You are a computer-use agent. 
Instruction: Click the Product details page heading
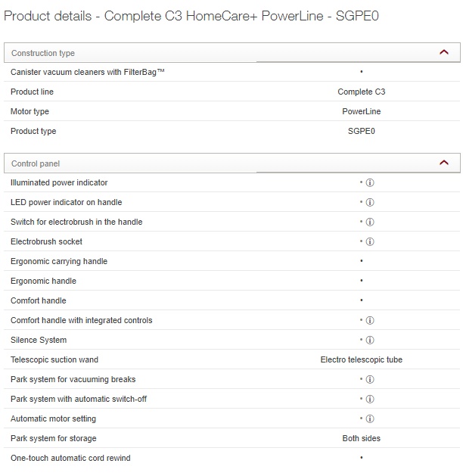click(x=191, y=16)
